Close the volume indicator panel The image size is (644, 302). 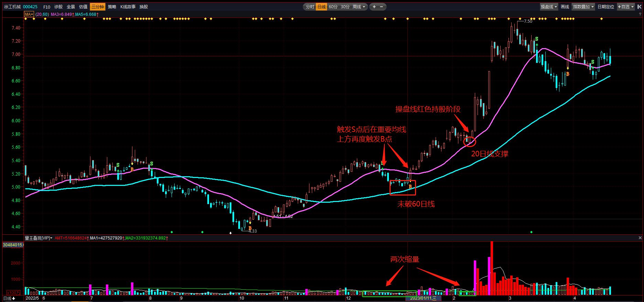tap(640, 238)
